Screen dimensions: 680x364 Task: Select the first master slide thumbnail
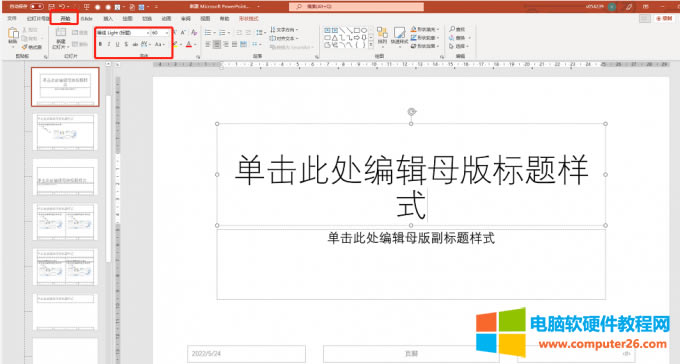[65, 87]
